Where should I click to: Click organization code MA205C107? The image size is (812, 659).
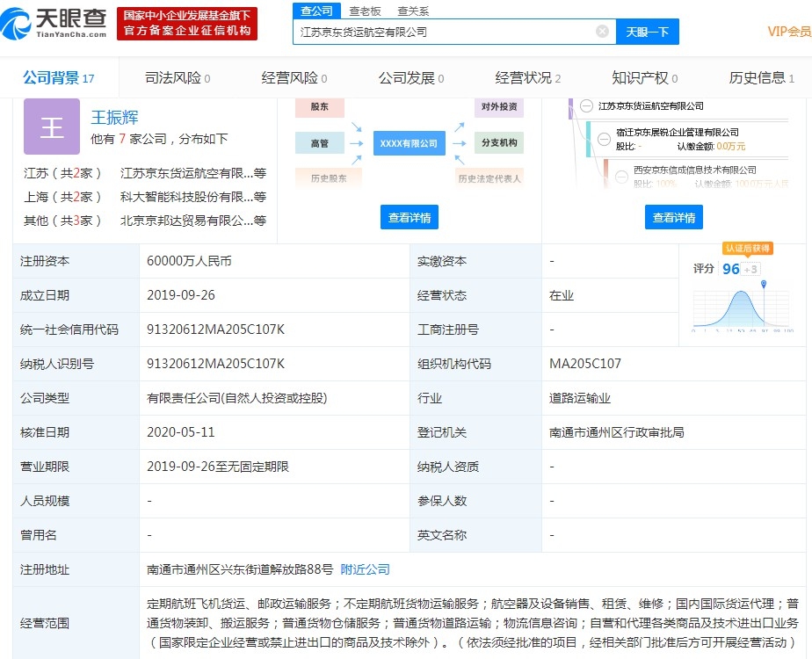pos(585,364)
